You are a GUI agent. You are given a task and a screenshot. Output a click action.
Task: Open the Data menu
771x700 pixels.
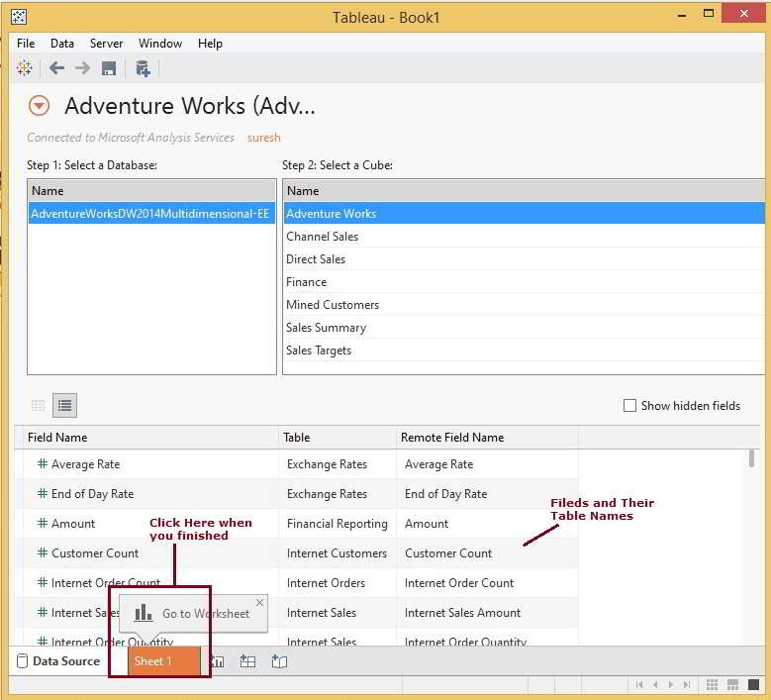[x=62, y=44]
